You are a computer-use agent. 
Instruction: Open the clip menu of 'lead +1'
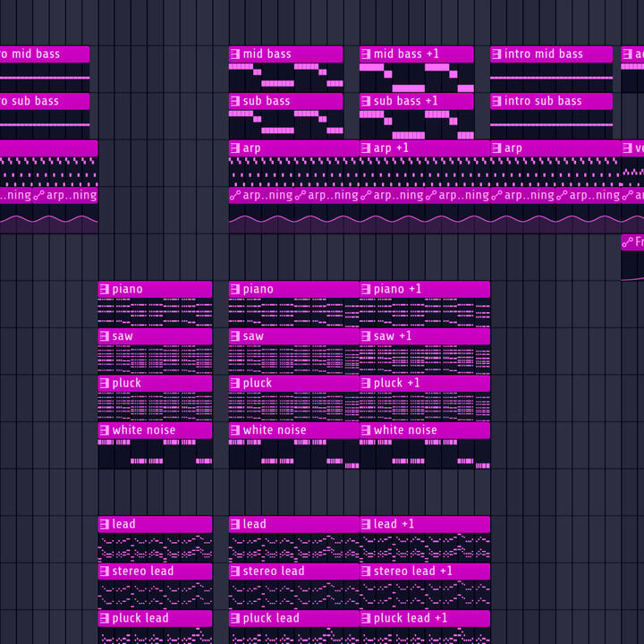tap(366, 525)
